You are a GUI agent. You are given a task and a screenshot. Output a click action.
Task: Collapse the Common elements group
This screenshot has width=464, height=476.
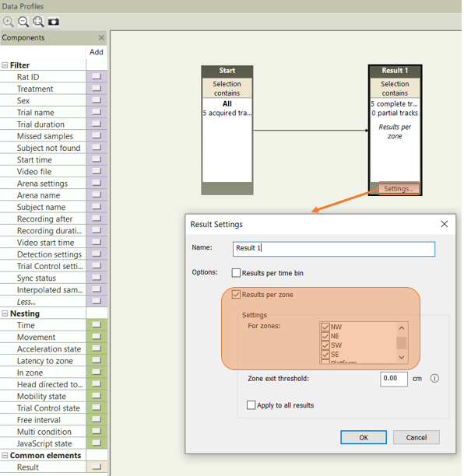tap(5, 455)
